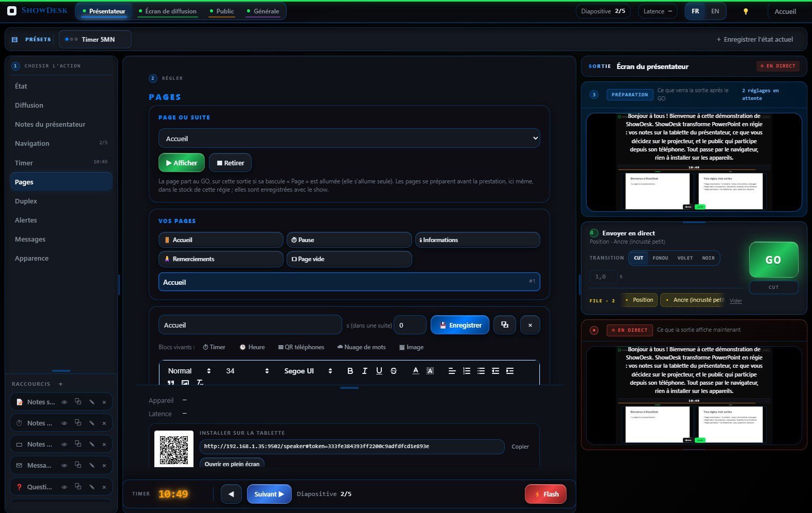Viewport: 812px width, 513px height.
Task: Open Notes du présentateur in action list
Action: [61, 124]
